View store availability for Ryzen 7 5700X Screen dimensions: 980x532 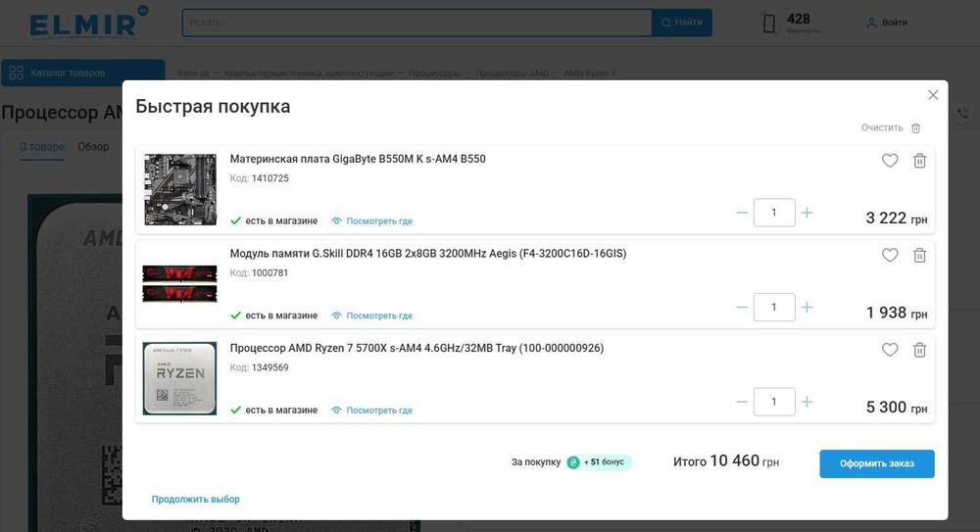coord(371,411)
